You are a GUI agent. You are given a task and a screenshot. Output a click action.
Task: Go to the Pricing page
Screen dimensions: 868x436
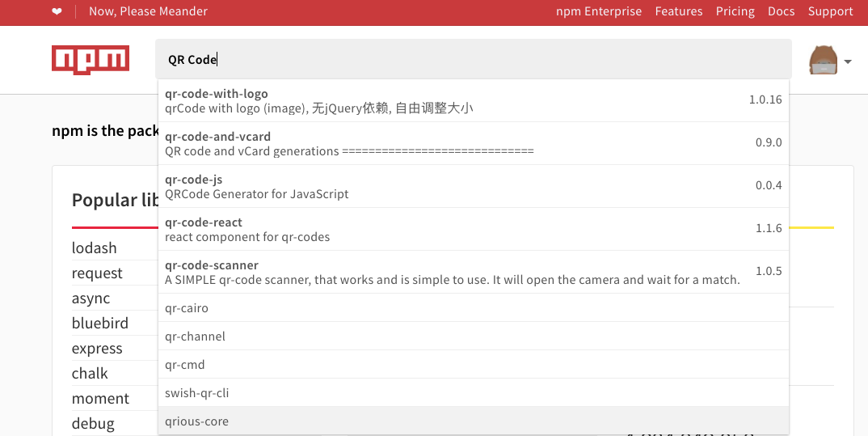tap(735, 11)
